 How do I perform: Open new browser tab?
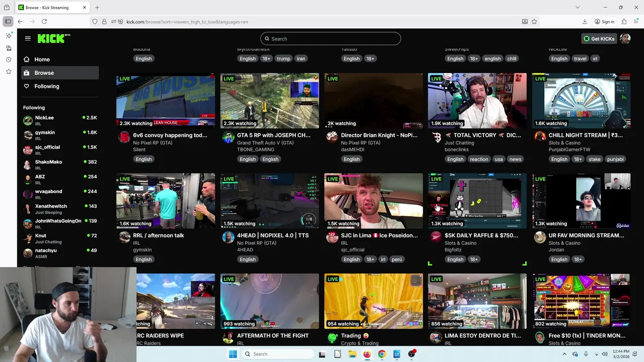click(x=97, y=8)
